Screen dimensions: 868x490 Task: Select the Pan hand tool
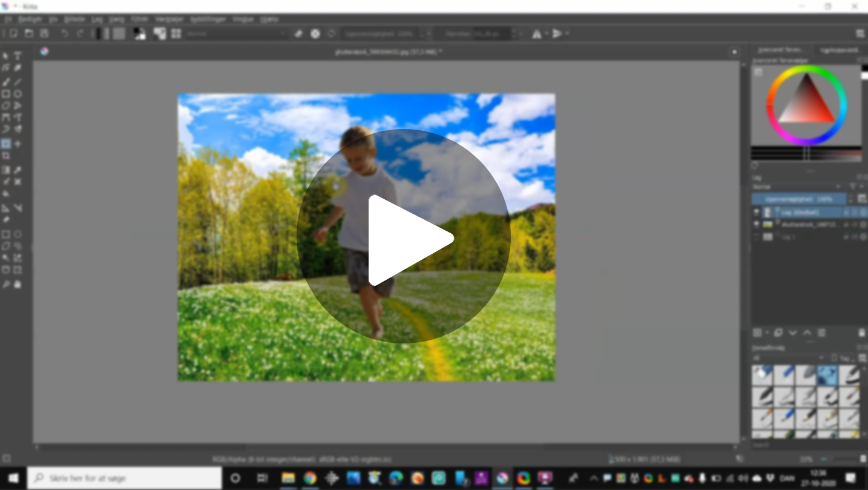[18, 284]
